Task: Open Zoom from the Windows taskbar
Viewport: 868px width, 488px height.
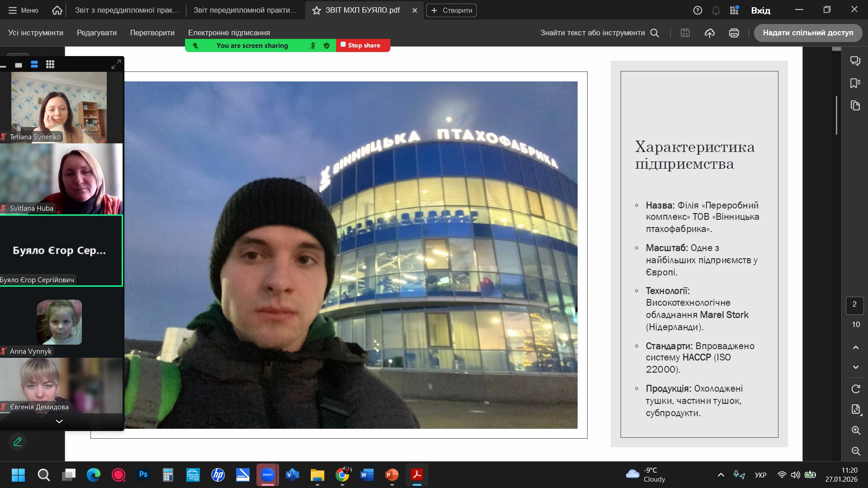Action: (x=267, y=475)
